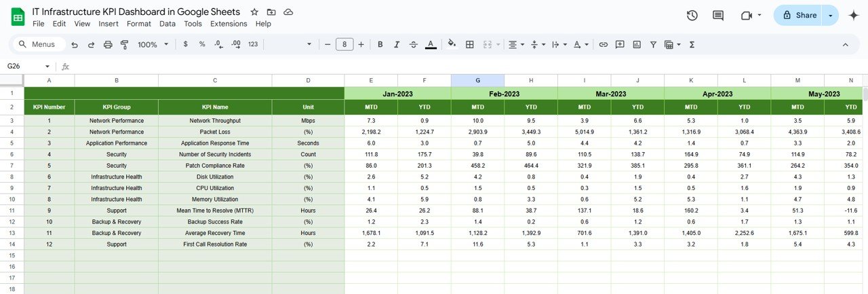868x294 pixels.
Task: Redo the last action
Action: pos(92,44)
